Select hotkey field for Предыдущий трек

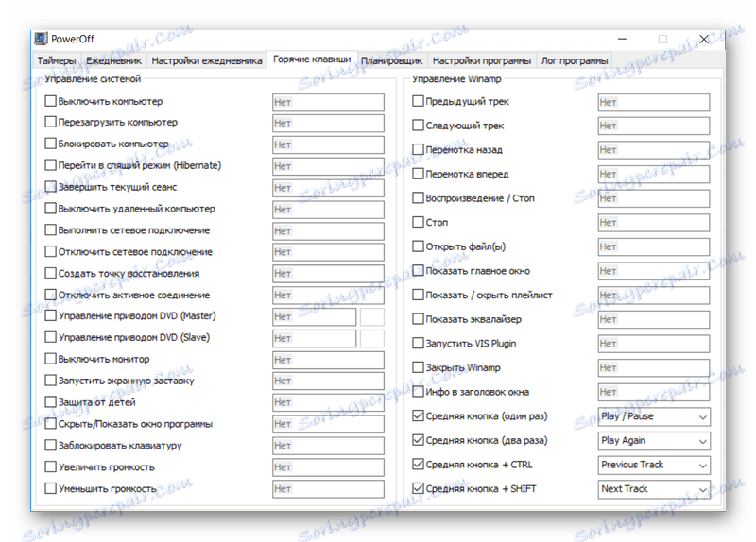click(654, 102)
